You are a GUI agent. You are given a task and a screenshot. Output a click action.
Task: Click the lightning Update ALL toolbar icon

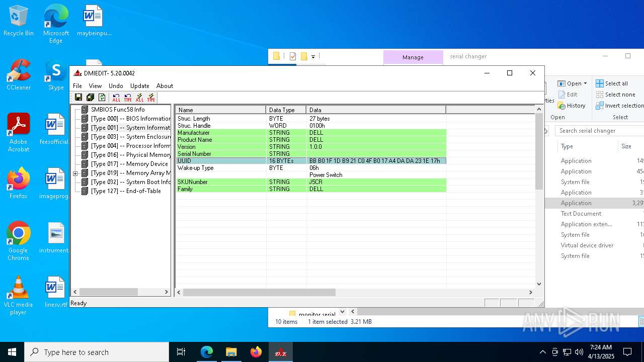point(139,98)
